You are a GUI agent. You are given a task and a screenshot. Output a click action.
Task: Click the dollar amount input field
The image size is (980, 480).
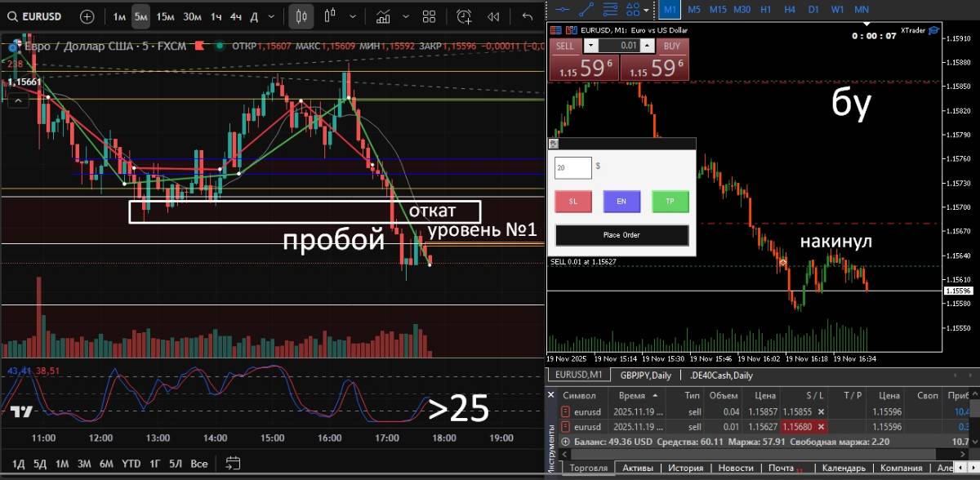(572, 168)
